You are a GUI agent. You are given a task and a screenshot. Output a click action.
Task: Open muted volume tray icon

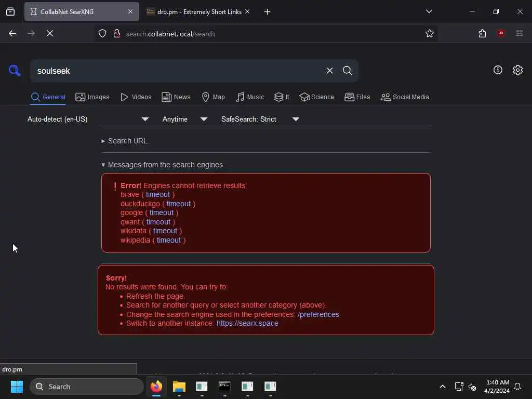[x=472, y=387]
